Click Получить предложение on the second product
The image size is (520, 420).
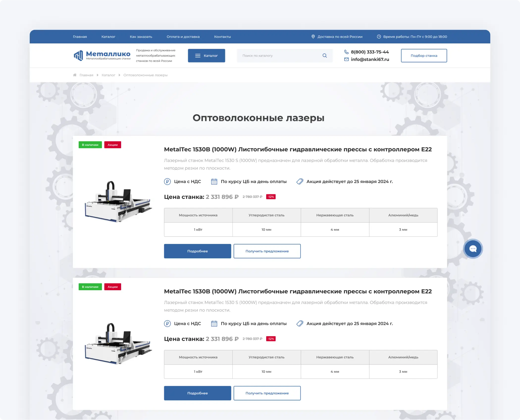tap(267, 393)
